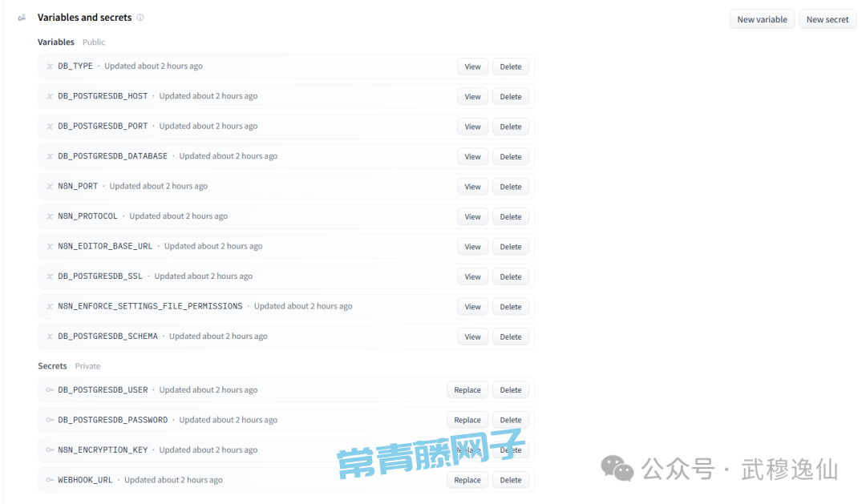Delete the N8N_PROTOCOL variable
The image size is (866, 504).
coord(511,216)
